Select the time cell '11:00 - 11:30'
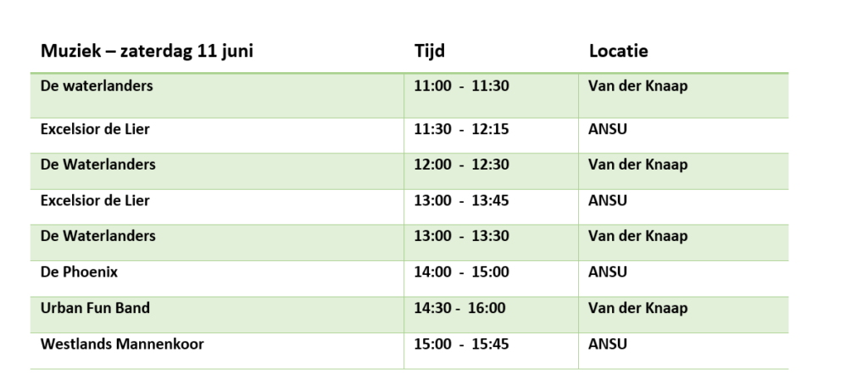Image resolution: width=868 pixels, height=391 pixels. click(462, 86)
